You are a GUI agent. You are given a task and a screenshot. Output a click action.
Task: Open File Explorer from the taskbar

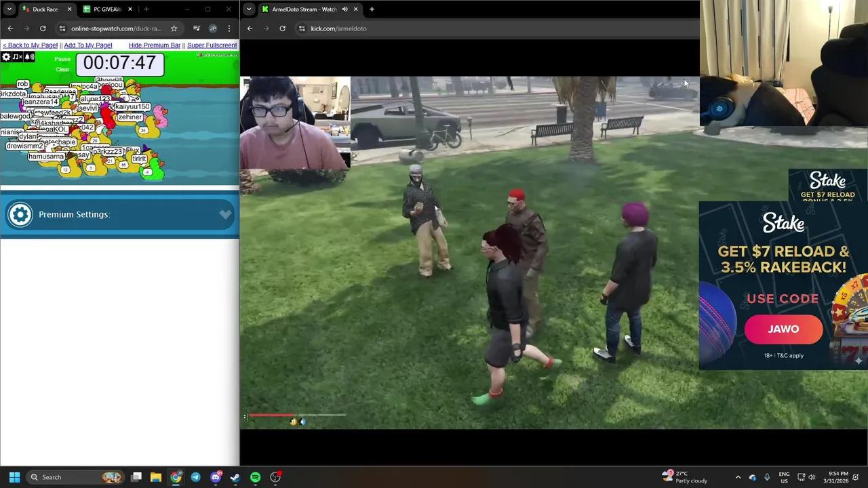155,477
